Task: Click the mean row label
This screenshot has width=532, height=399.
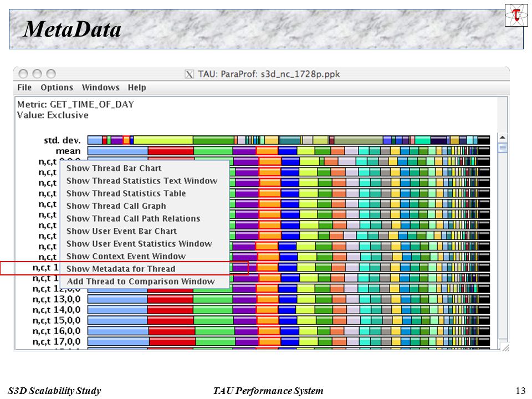Action: click(68, 151)
